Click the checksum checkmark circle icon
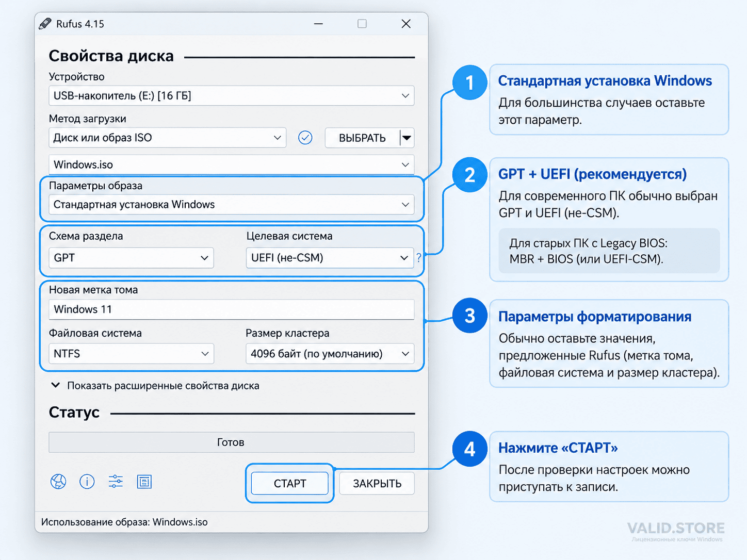The image size is (747, 560). 305,138
